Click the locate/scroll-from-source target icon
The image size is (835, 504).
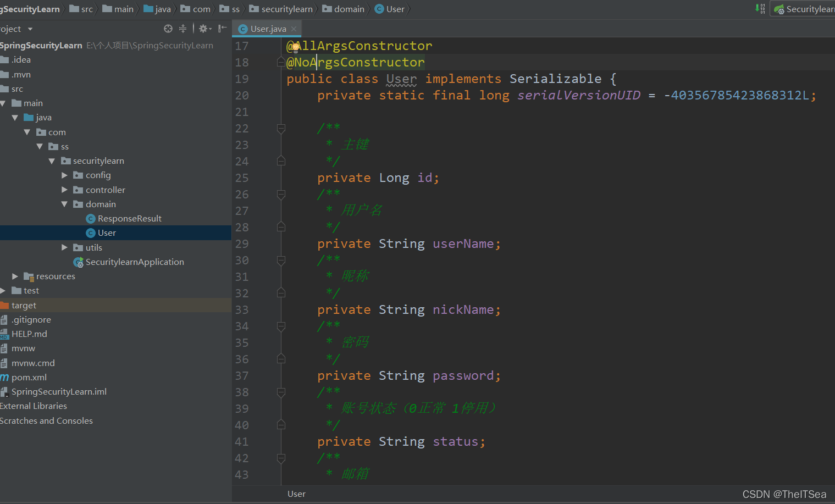coord(168,29)
